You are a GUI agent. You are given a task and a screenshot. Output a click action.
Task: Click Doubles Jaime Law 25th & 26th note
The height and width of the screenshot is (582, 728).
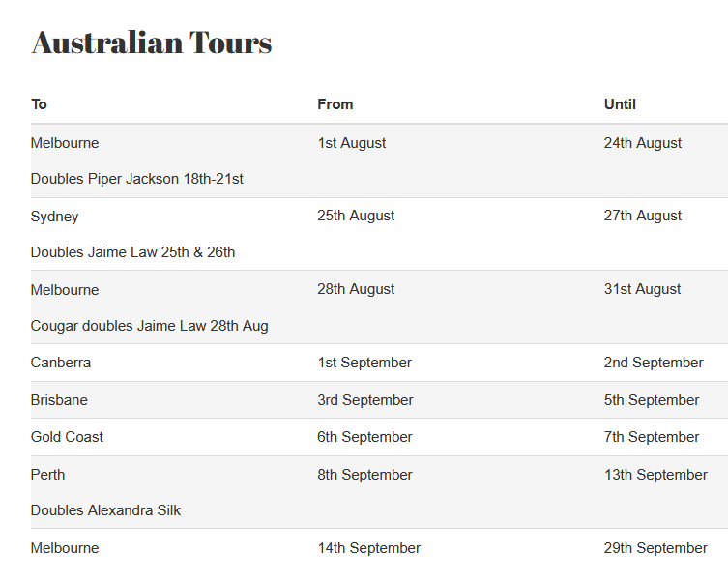[133, 252]
